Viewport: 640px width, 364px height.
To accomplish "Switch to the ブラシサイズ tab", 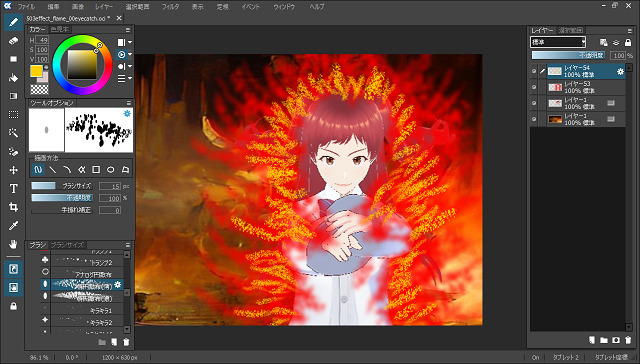I will (x=67, y=245).
